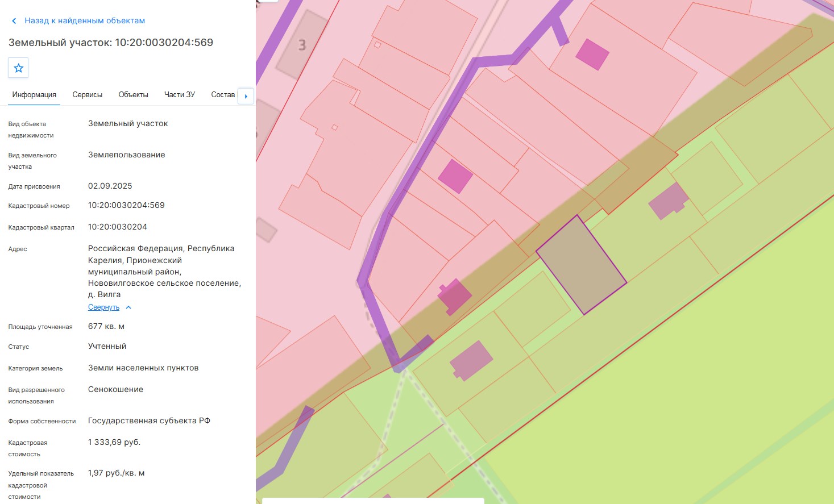Screen dimensions: 834x504
Task: Click the back arrow chevron icon
Action: point(14,21)
